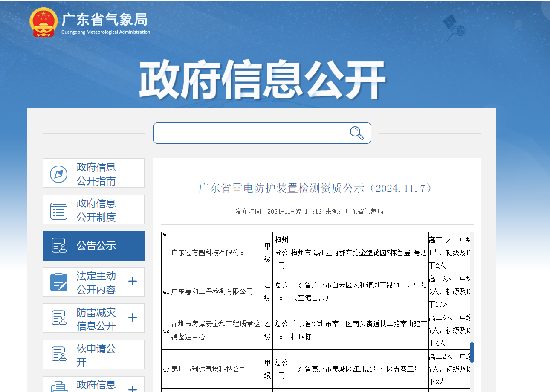Click the source text 来源: 广东省气象局

tap(354, 211)
